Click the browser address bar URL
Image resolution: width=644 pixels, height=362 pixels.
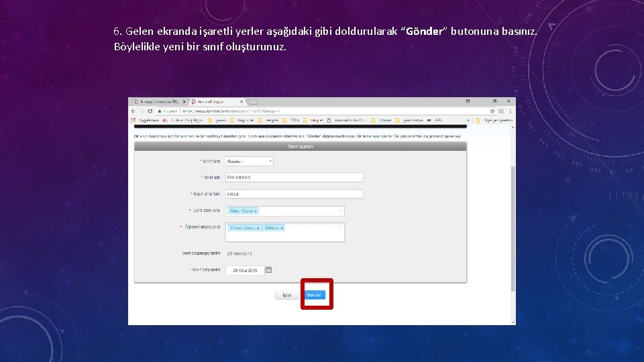231,111
